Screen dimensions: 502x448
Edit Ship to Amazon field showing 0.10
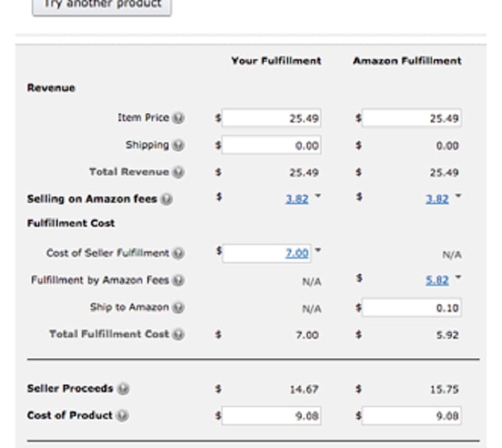click(411, 308)
